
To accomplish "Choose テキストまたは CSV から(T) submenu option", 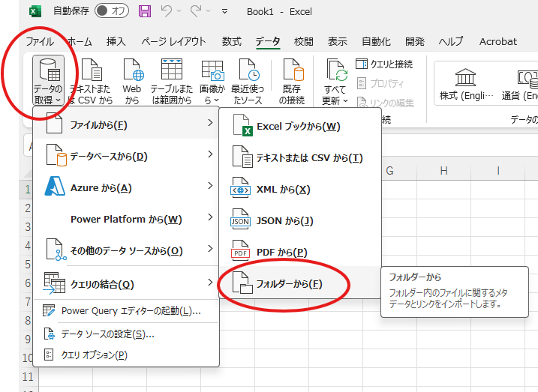I will click(300, 158).
